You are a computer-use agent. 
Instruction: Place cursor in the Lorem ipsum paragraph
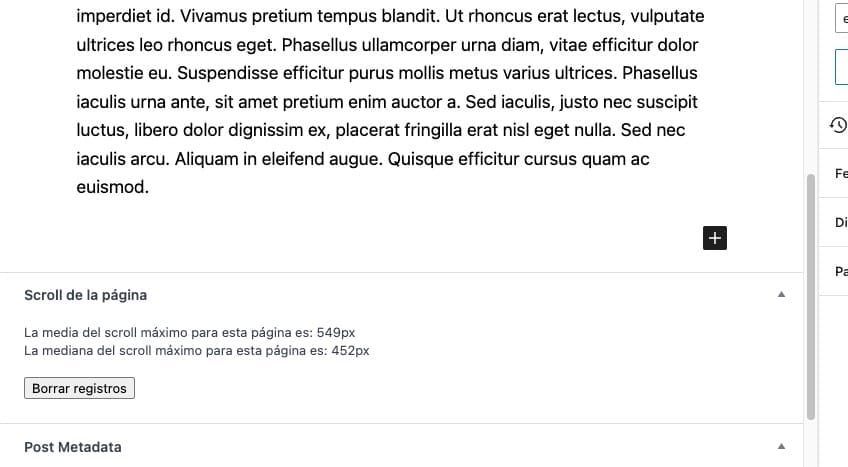point(380,102)
